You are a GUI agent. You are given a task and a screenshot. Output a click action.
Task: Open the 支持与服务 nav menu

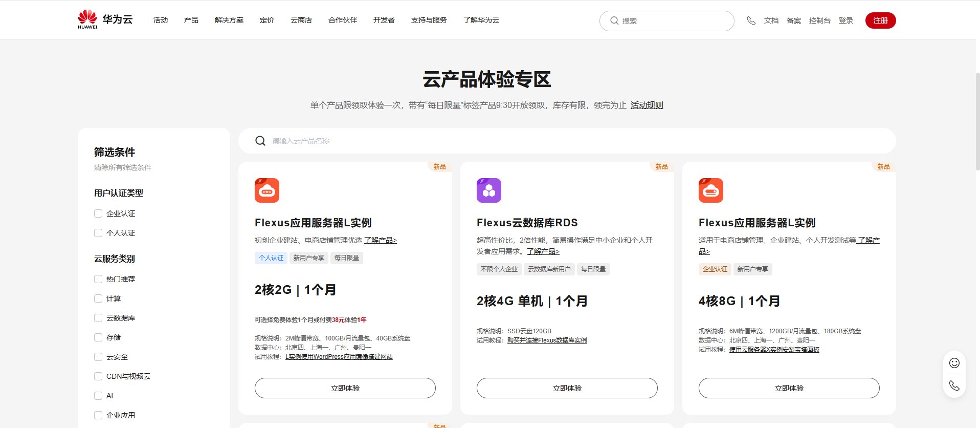(x=429, y=20)
